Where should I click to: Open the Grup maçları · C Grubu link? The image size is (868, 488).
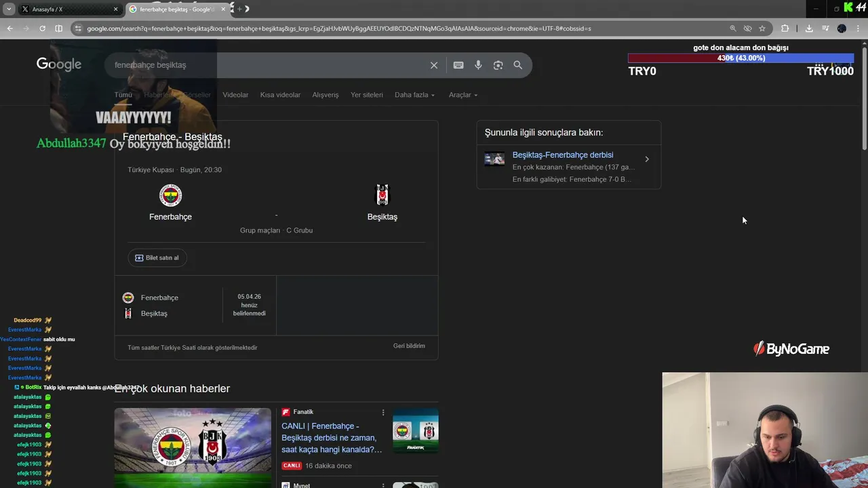(x=276, y=230)
